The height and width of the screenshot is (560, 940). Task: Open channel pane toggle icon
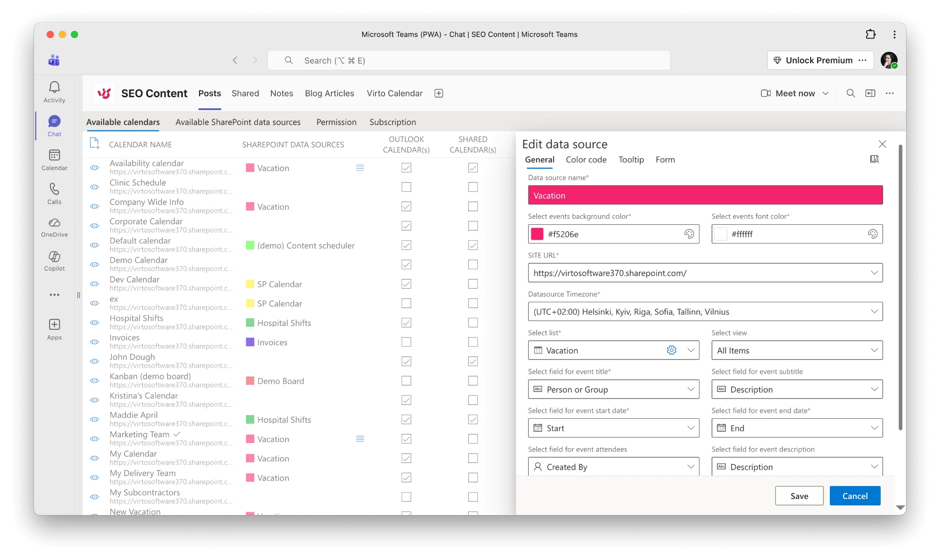pyautogui.click(x=870, y=93)
